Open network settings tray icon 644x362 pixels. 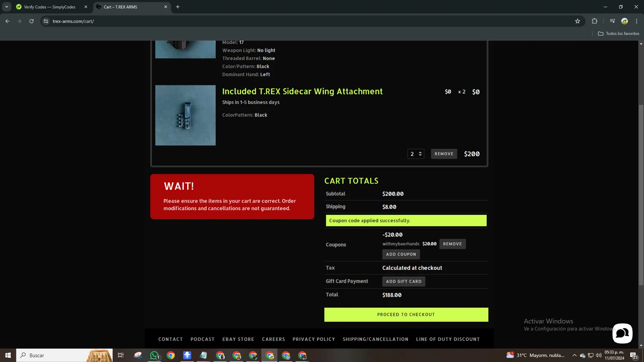(x=591, y=355)
